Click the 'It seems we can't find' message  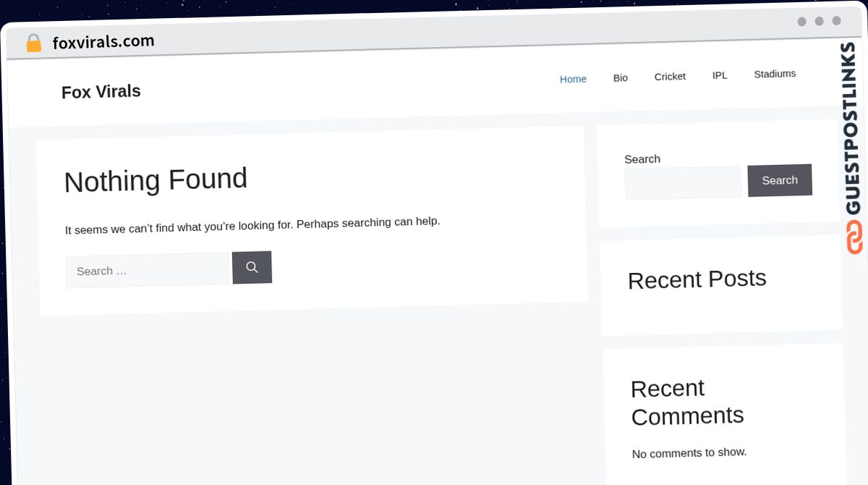(x=252, y=225)
